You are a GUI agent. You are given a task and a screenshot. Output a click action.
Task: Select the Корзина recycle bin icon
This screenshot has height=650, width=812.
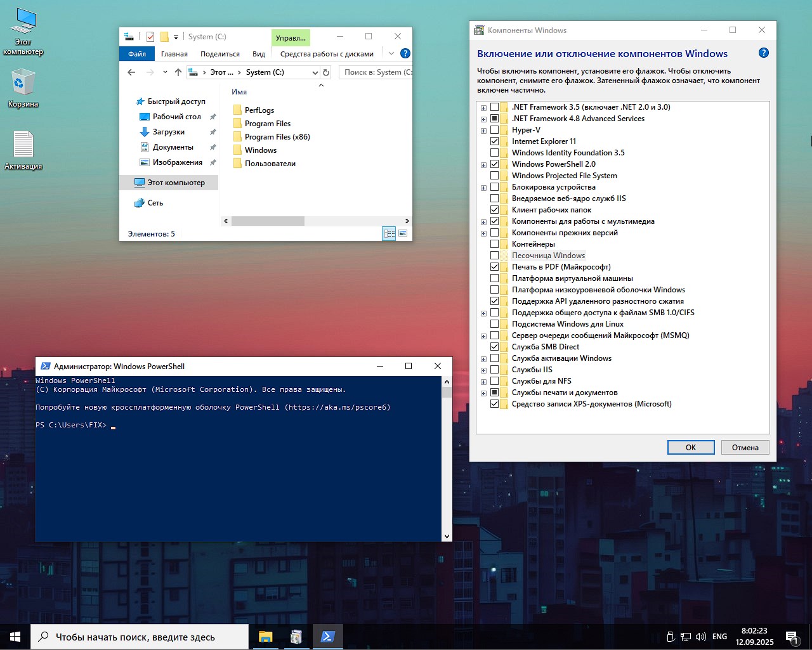[x=23, y=89]
